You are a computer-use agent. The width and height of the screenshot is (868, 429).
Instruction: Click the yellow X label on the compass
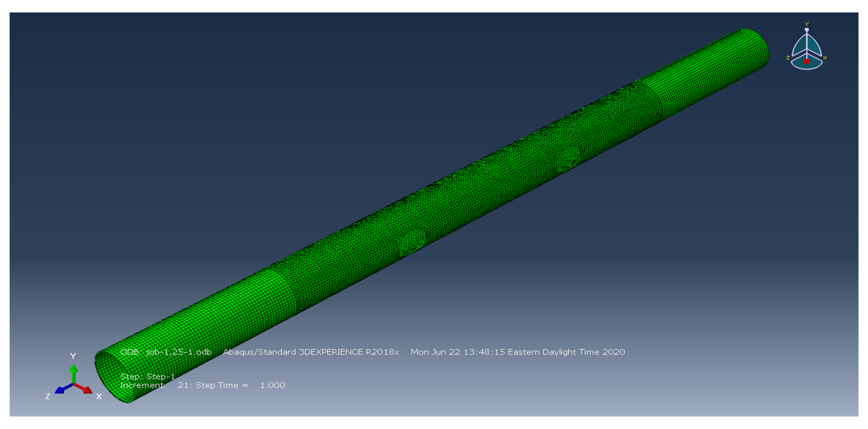point(825,58)
